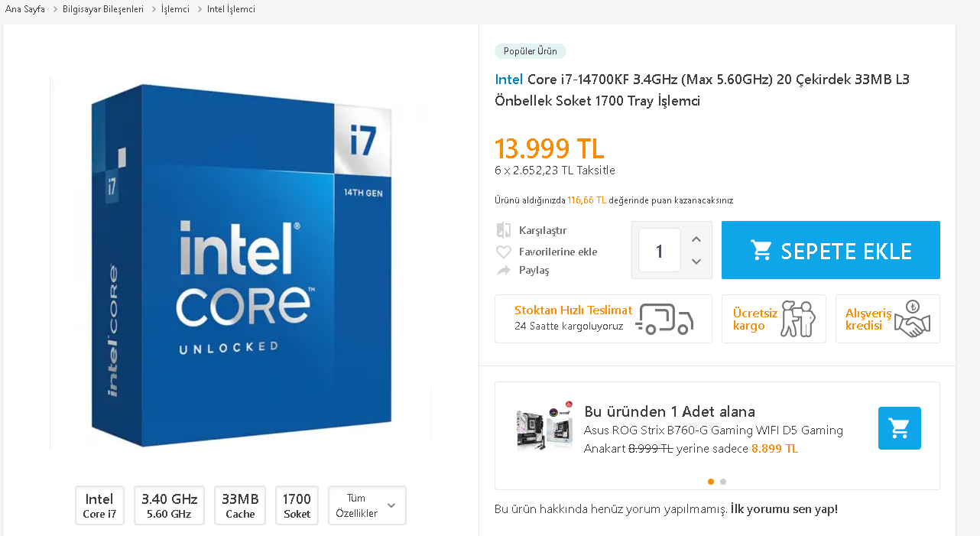Screen dimensions: 980x536
Task: Select the first orange carousel dot
Action: pyautogui.click(x=711, y=482)
